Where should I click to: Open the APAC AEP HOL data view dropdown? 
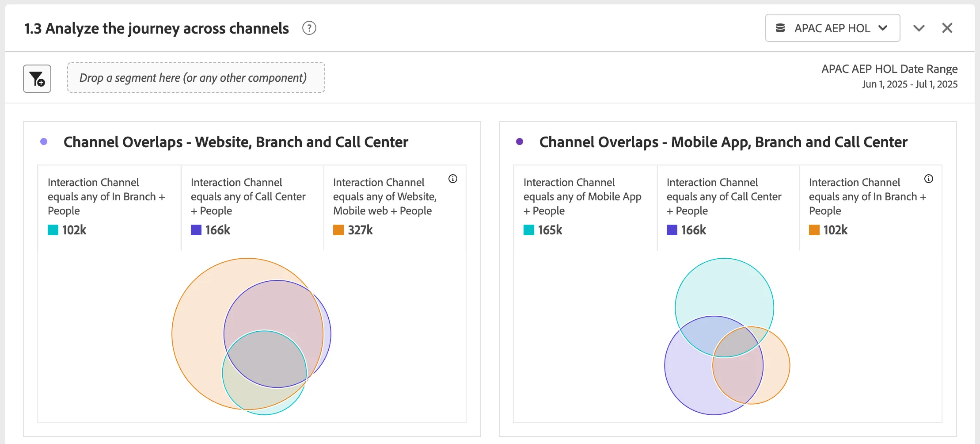[832, 28]
